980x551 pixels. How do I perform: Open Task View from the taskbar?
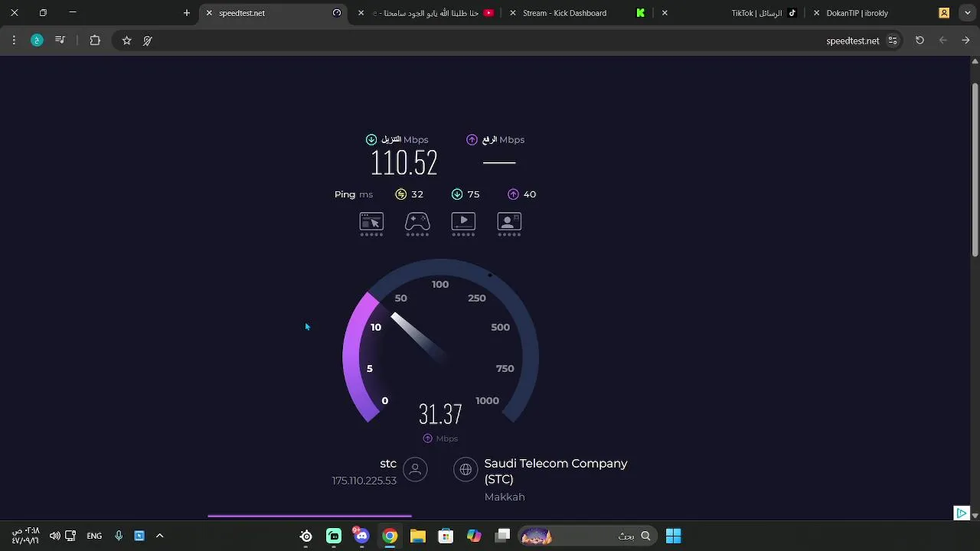[x=502, y=536]
